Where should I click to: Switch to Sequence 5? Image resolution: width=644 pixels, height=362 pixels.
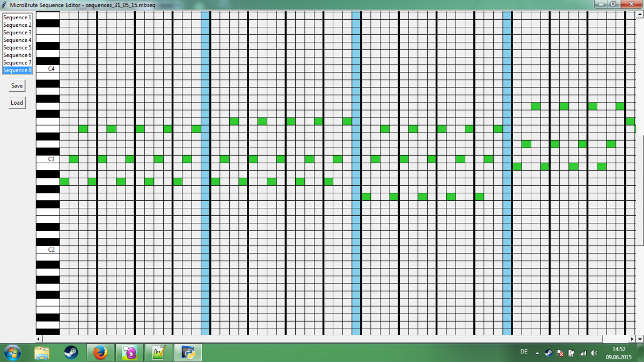(17, 47)
